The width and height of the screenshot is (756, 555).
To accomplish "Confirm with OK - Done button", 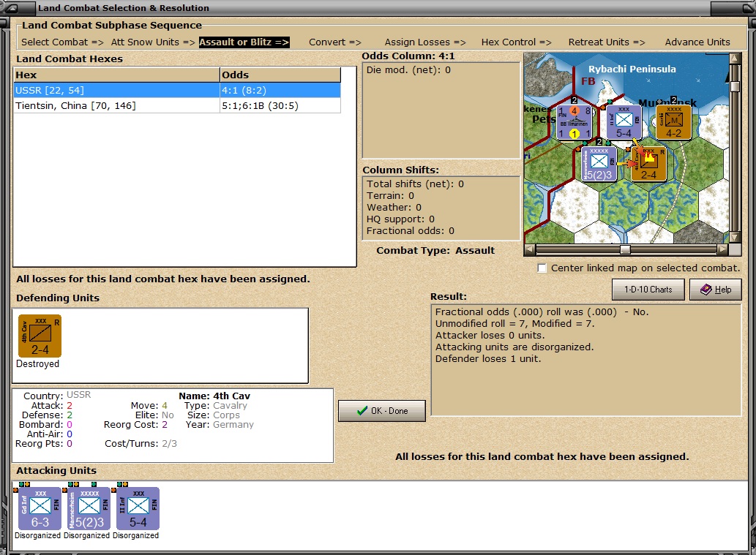I will 382,411.
